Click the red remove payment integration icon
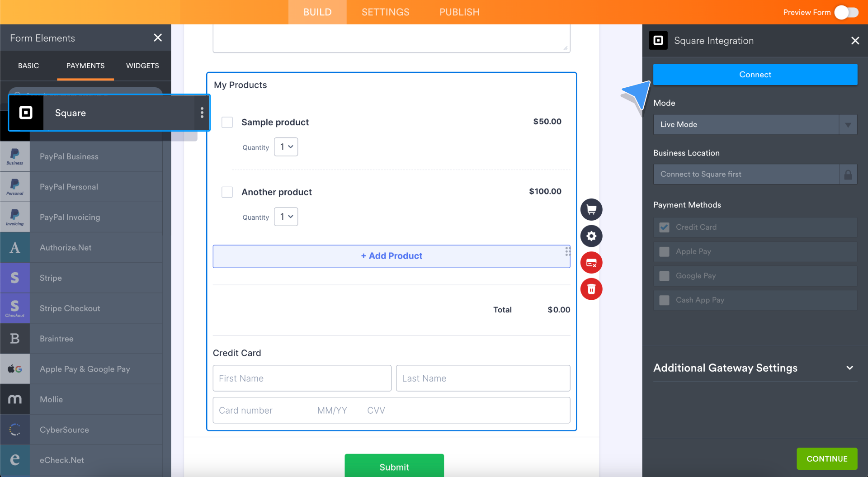Image resolution: width=868 pixels, height=477 pixels. (x=591, y=263)
